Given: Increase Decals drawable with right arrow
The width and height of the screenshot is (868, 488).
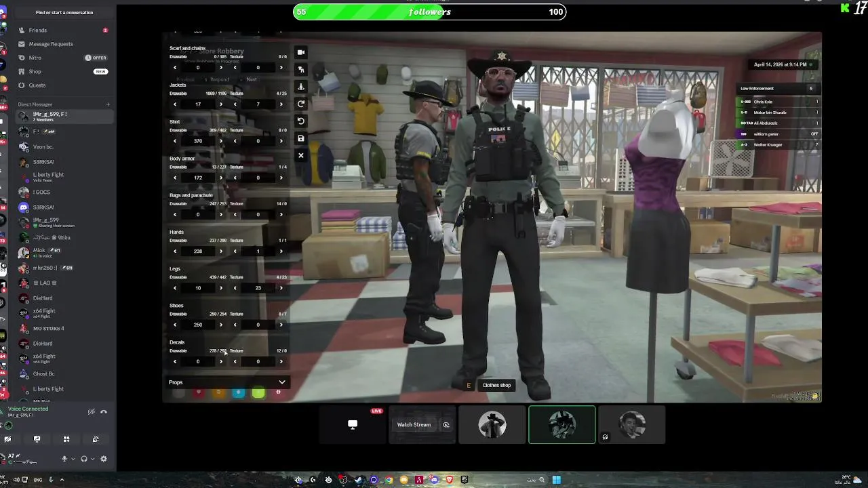Looking at the screenshot, I should [x=220, y=361].
